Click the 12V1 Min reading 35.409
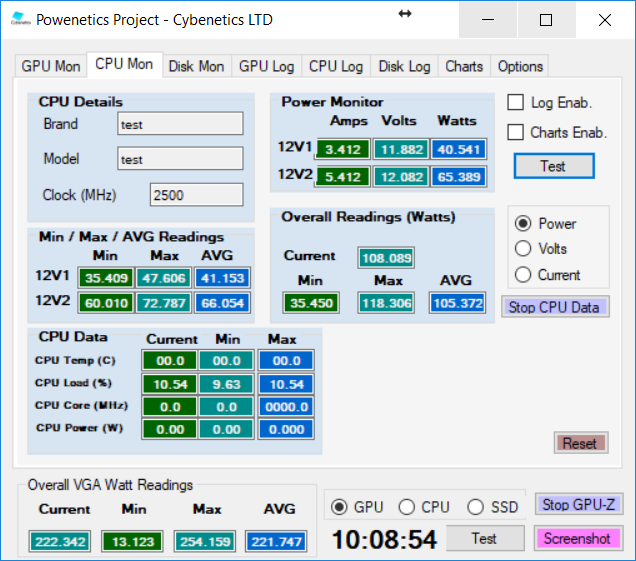636x561 pixels. pos(106,278)
